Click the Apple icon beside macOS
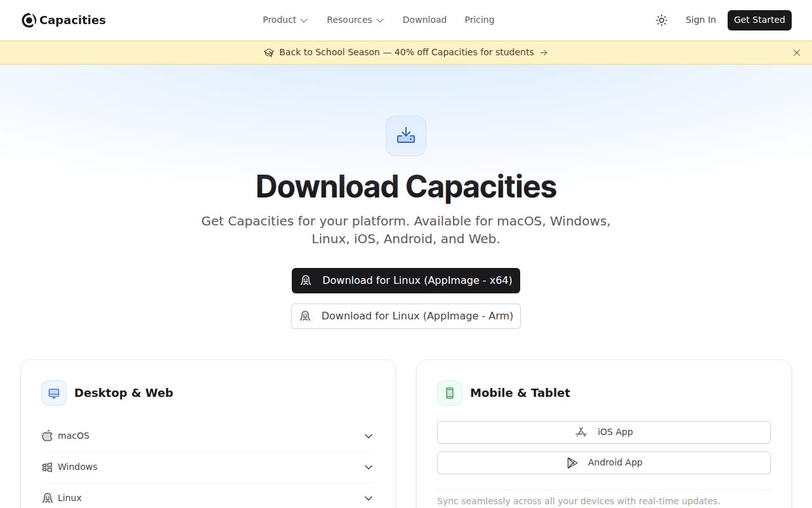The image size is (812, 508). click(47, 436)
